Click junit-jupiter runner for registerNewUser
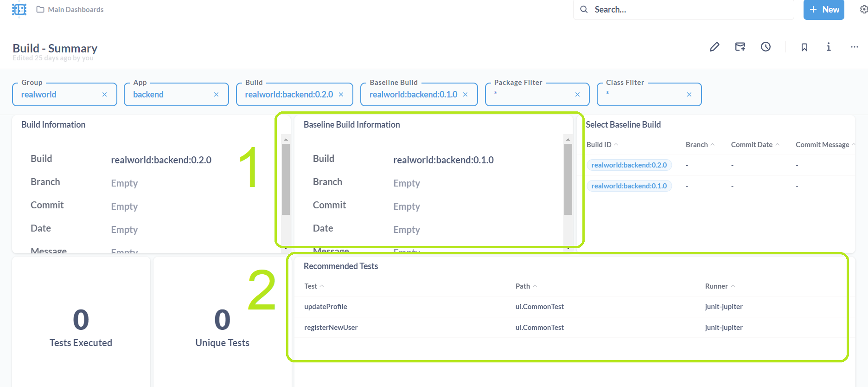The width and height of the screenshot is (868, 387). tap(723, 327)
